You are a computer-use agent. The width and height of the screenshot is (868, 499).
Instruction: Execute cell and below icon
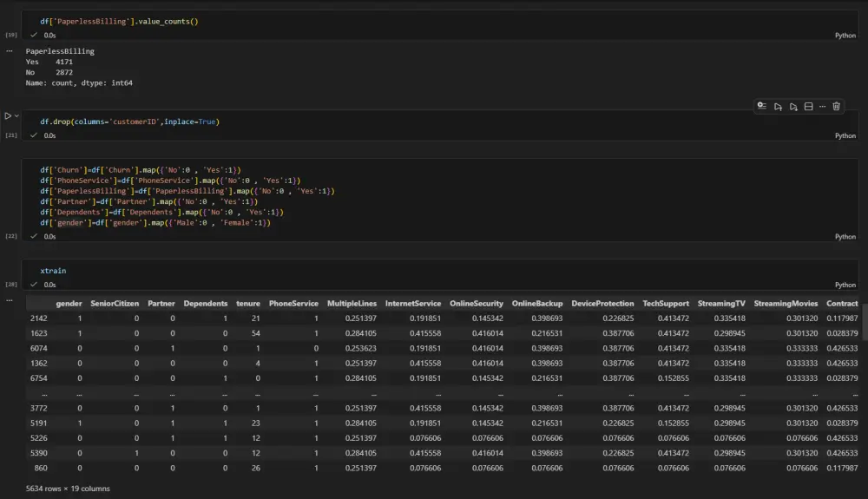tap(793, 107)
